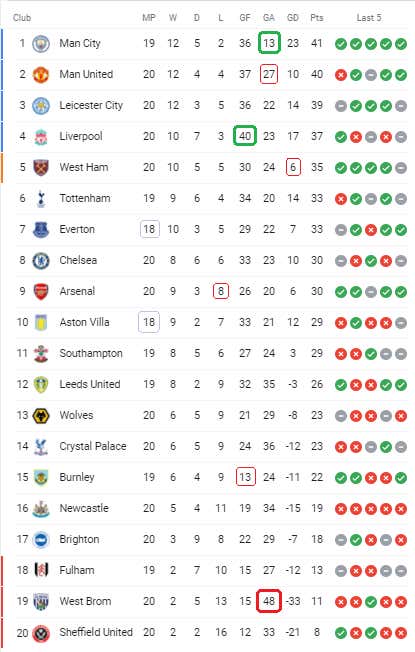Viewport: 415px width, 652px height.
Task: Click West Brom's highlighted 48 goals against
Action: point(269,601)
